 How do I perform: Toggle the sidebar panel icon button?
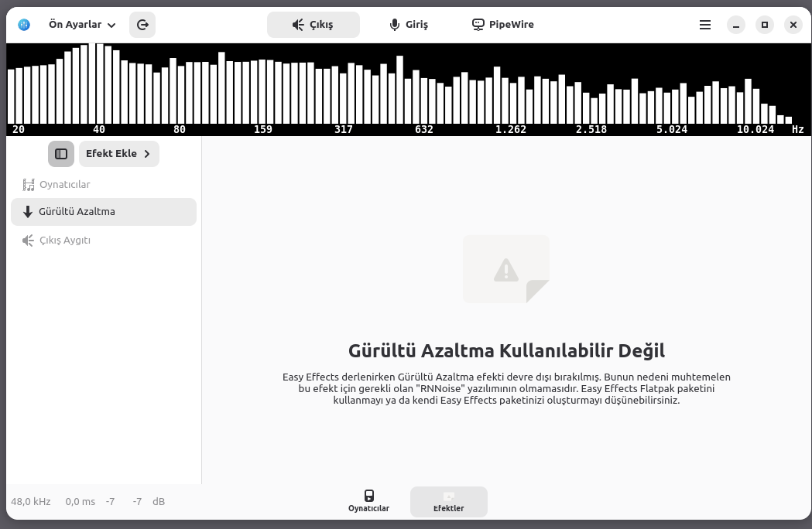point(61,154)
